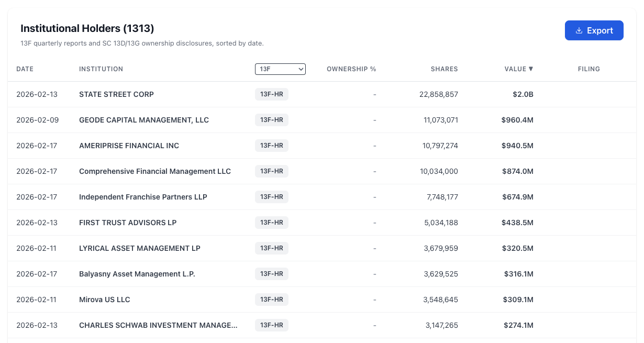Open the 13F filing type dropdown
The width and height of the screenshot is (644, 343).
(x=280, y=69)
